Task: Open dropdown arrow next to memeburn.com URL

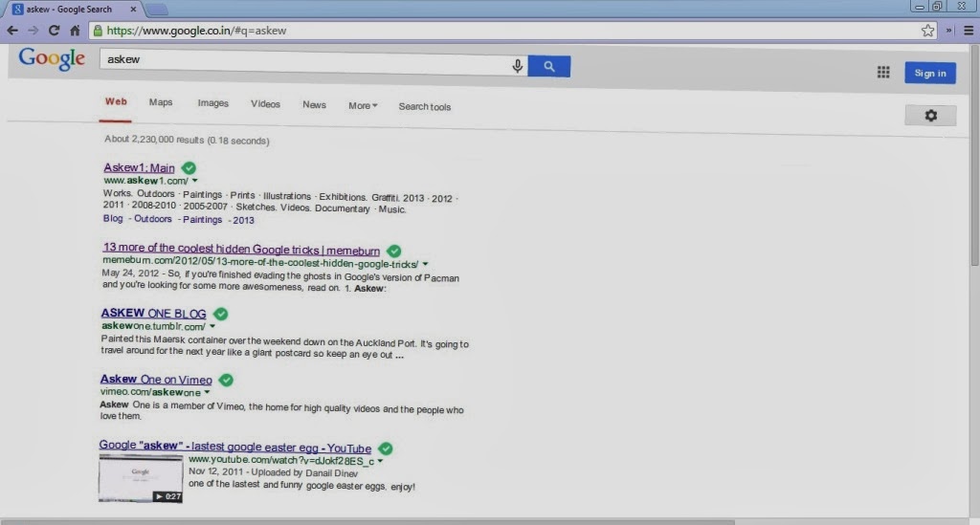Action: pos(426,264)
